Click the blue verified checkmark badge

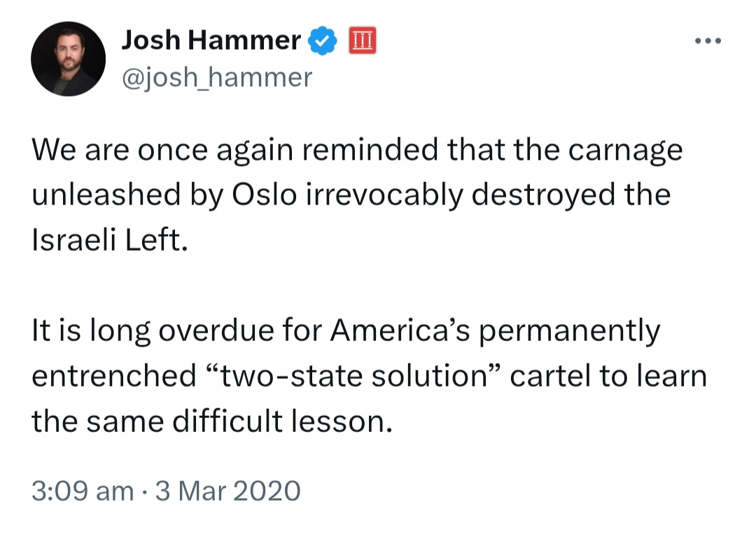[323, 41]
